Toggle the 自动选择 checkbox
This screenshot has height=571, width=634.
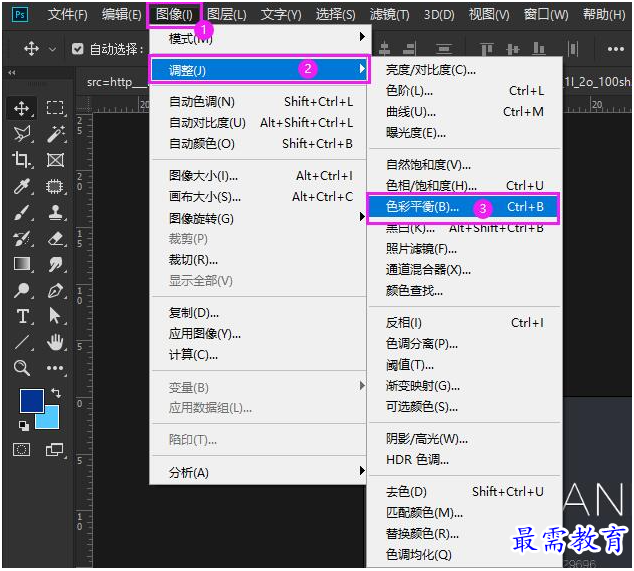[x=77, y=49]
